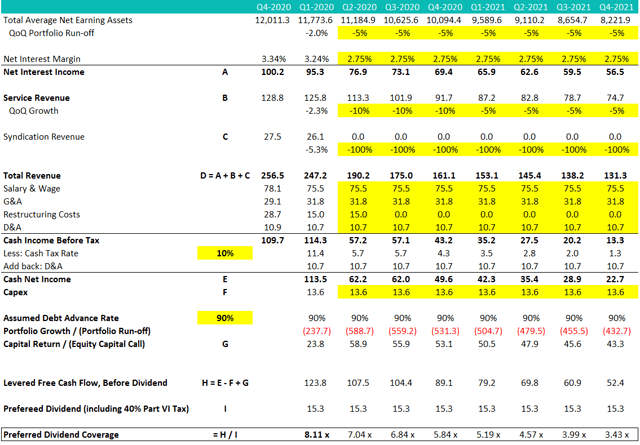Select the Q3-2021 column header

[573, 7]
